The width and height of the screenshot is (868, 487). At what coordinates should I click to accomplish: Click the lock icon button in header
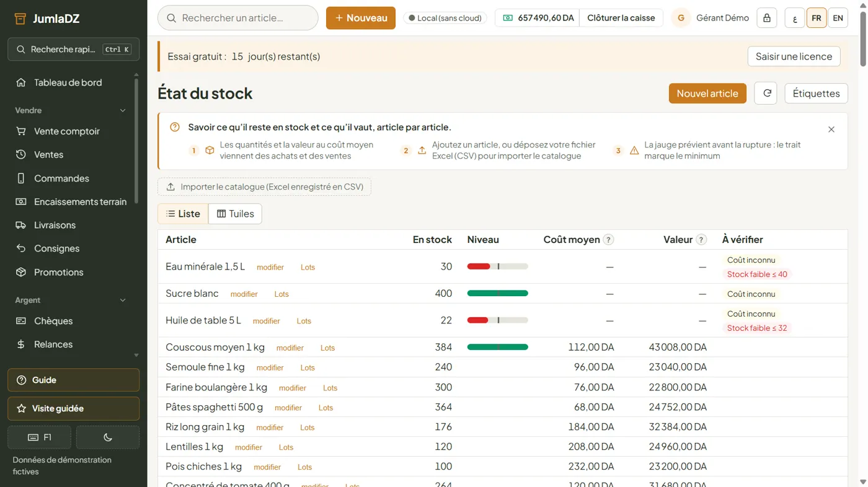[767, 18]
